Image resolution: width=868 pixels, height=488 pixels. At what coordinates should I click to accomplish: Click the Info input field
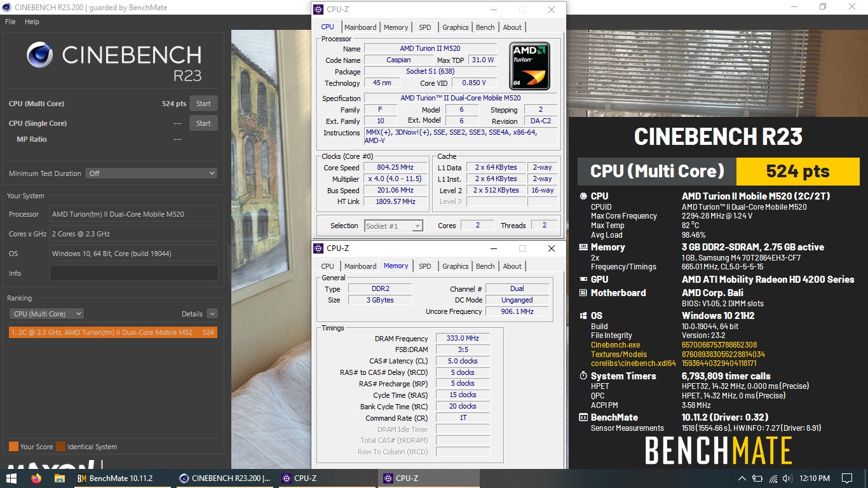tap(133, 273)
